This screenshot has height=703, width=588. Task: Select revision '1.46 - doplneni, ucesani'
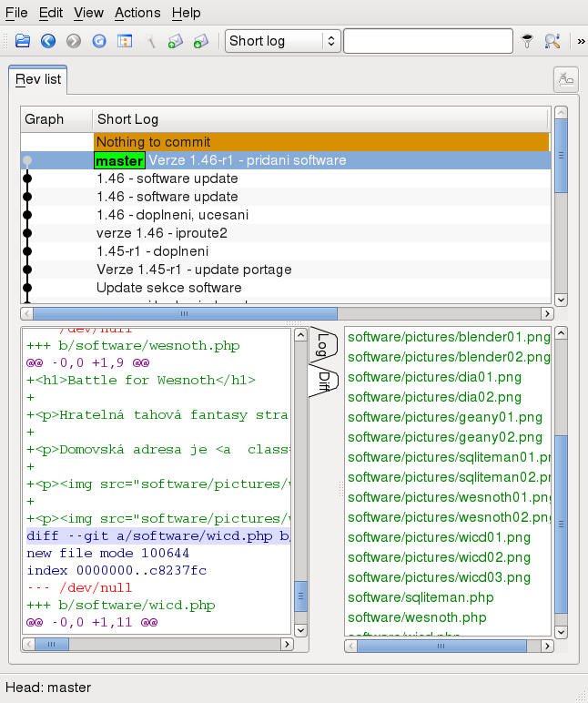[x=172, y=215]
